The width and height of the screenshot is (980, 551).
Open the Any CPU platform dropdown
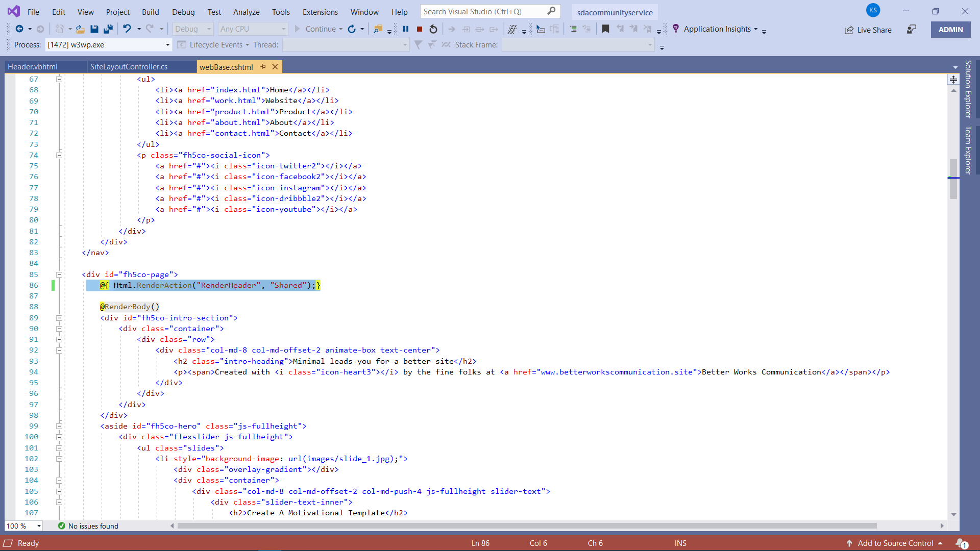click(x=253, y=29)
